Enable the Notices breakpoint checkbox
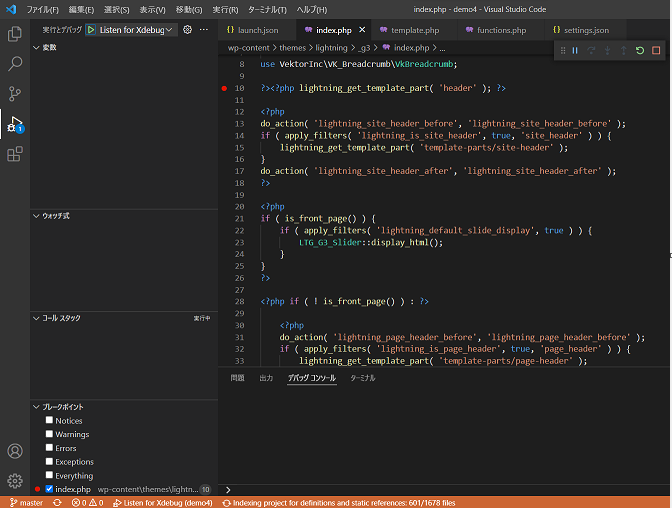 click(49, 421)
